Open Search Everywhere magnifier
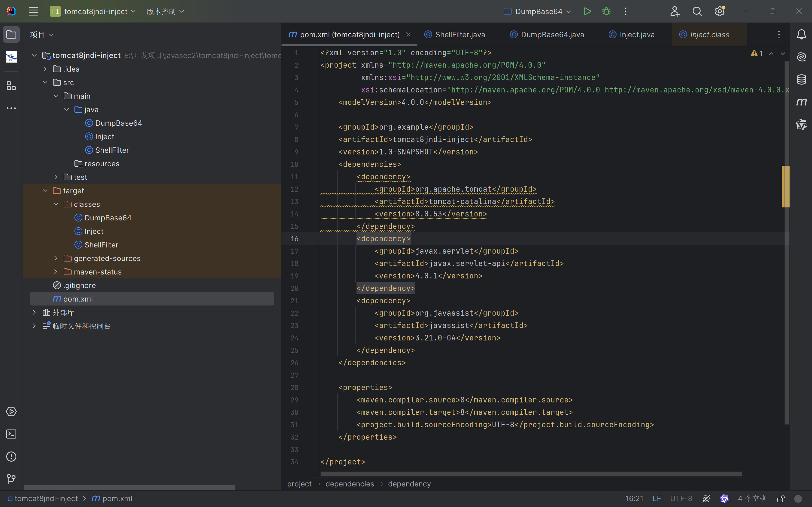 [697, 11]
